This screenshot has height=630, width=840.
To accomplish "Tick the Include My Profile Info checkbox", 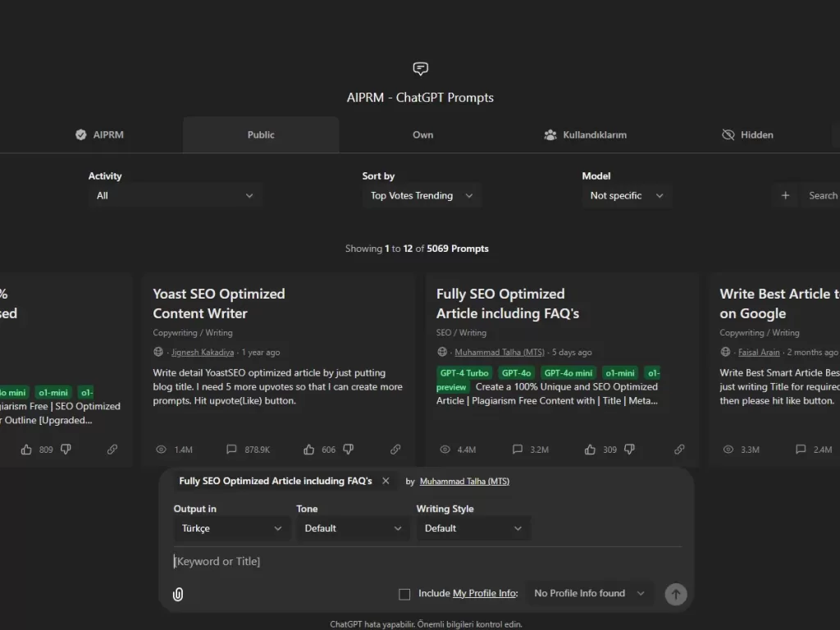I will click(404, 594).
